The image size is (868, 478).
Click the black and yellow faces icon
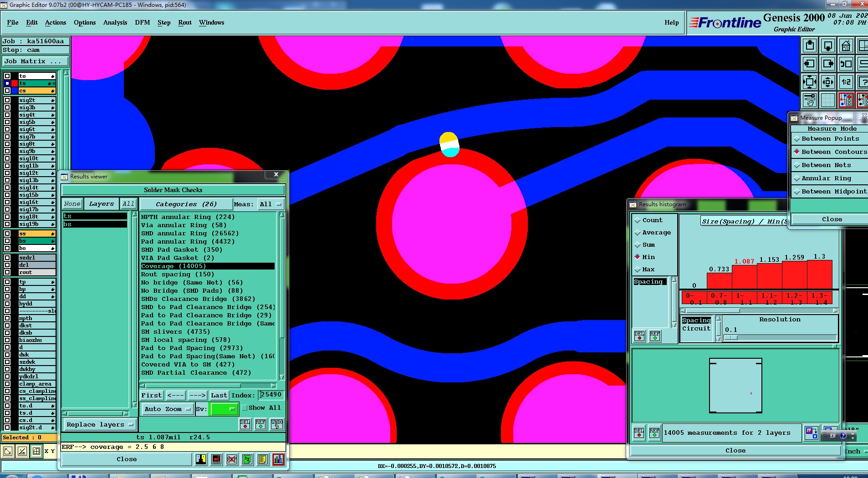tap(201, 459)
